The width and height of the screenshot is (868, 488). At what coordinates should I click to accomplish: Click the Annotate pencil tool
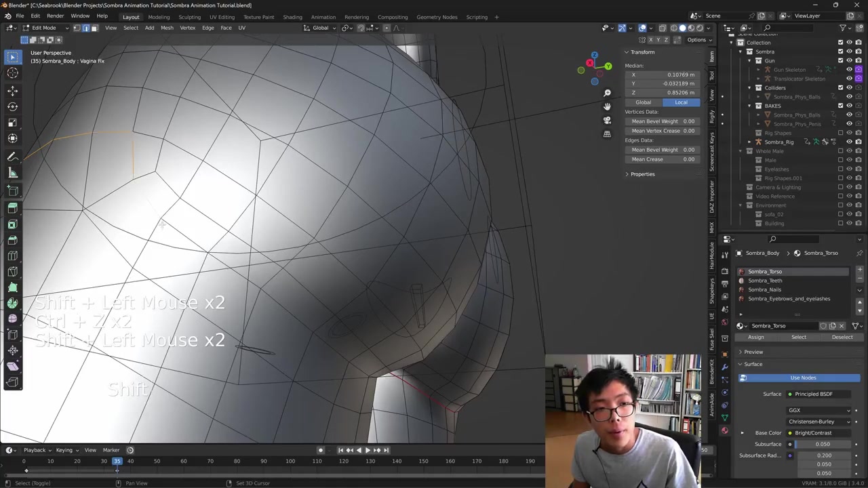click(x=12, y=157)
